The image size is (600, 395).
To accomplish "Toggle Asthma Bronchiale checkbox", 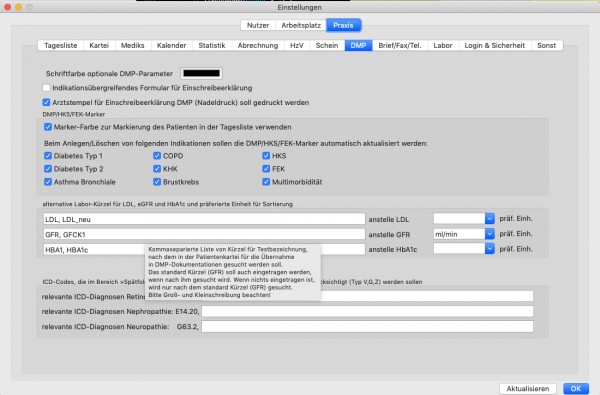I will point(48,182).
